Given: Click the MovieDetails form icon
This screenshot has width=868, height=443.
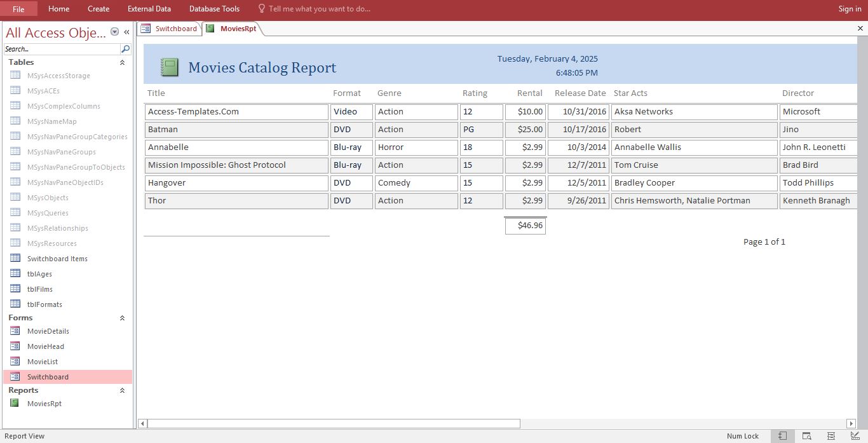Looking at the screenshot, I should tap(15, 331).
